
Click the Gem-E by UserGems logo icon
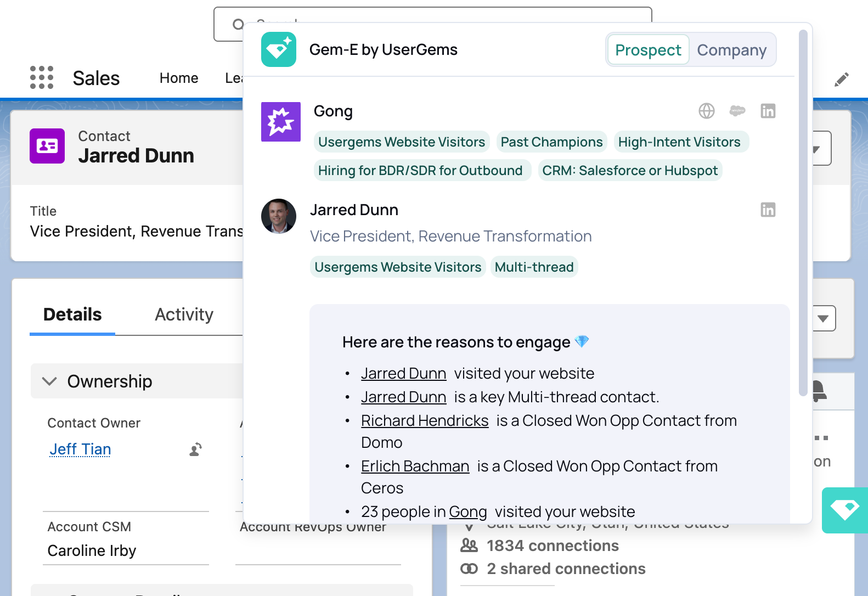279,49
